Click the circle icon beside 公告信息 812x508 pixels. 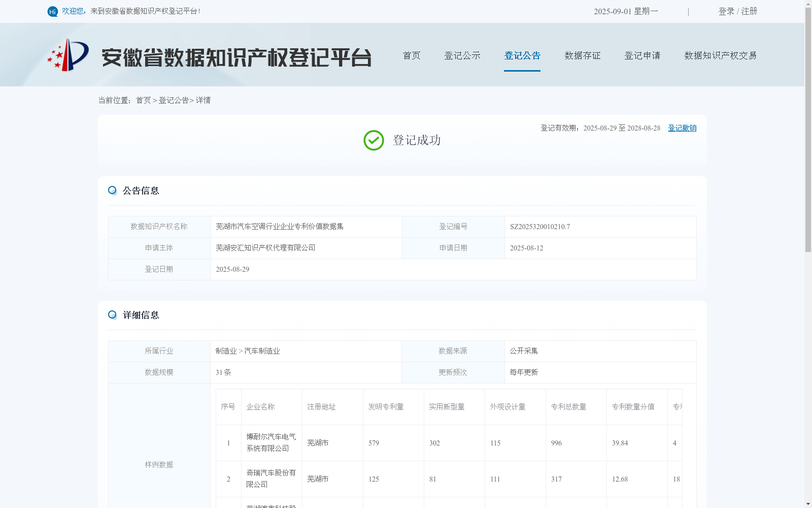112,190
